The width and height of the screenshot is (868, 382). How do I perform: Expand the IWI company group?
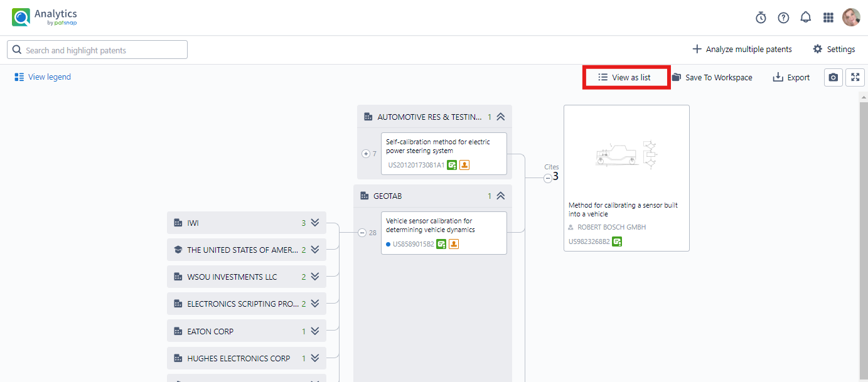(315, 223)
